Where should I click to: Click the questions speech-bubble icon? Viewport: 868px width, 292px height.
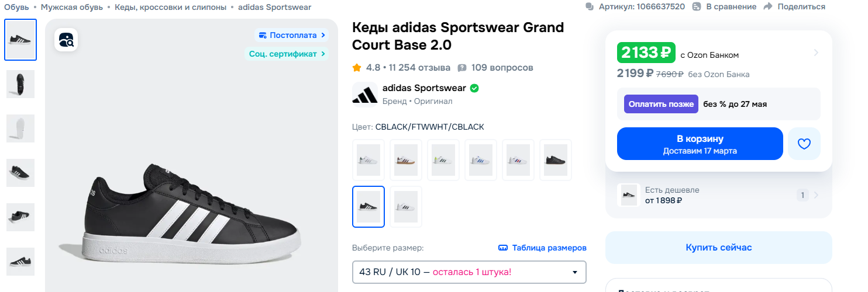coord(462,68)
